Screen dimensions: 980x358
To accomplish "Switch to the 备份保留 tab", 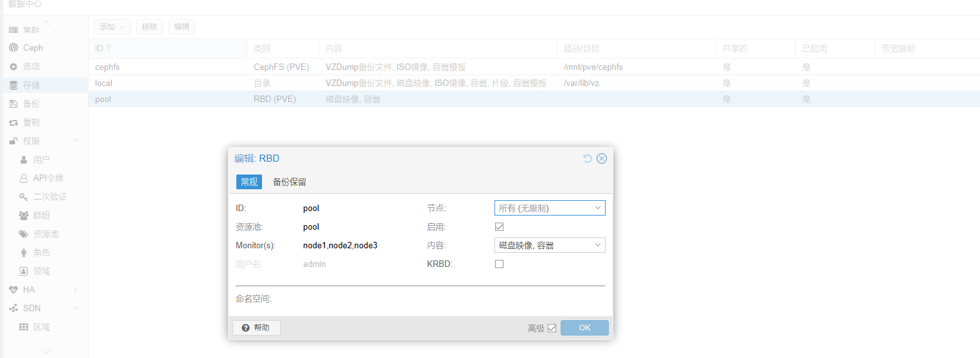I will click(290, 182).
